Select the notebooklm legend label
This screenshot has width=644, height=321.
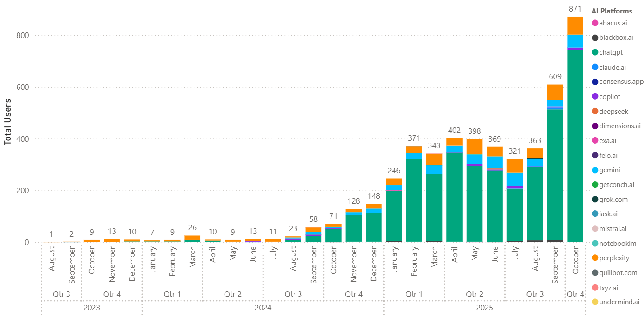click(618, 243)
